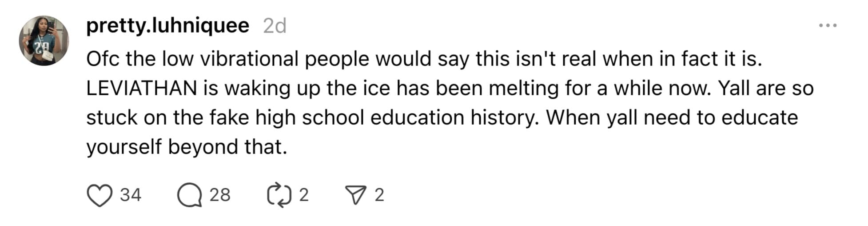This screenshot has height=226, width=868.
Task: Click the repost count beside the arrows
Action: pyautogui.click(x=304, y=195)
